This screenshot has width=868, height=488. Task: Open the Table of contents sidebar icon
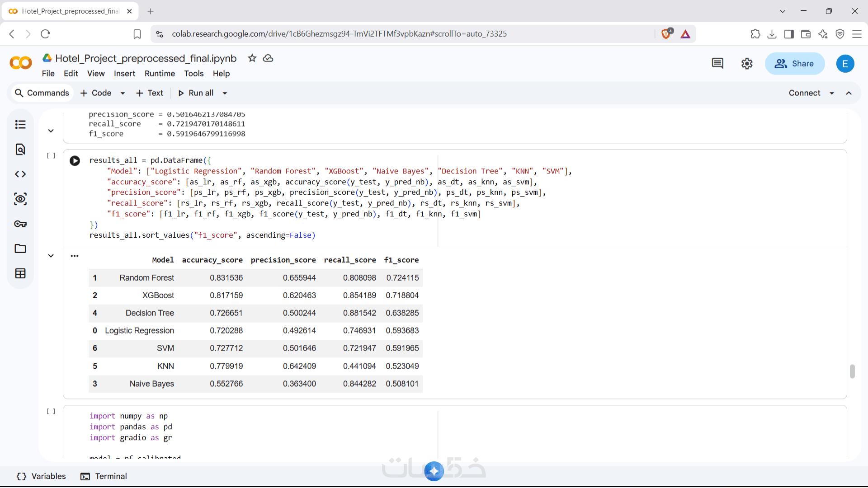point(20,124)
